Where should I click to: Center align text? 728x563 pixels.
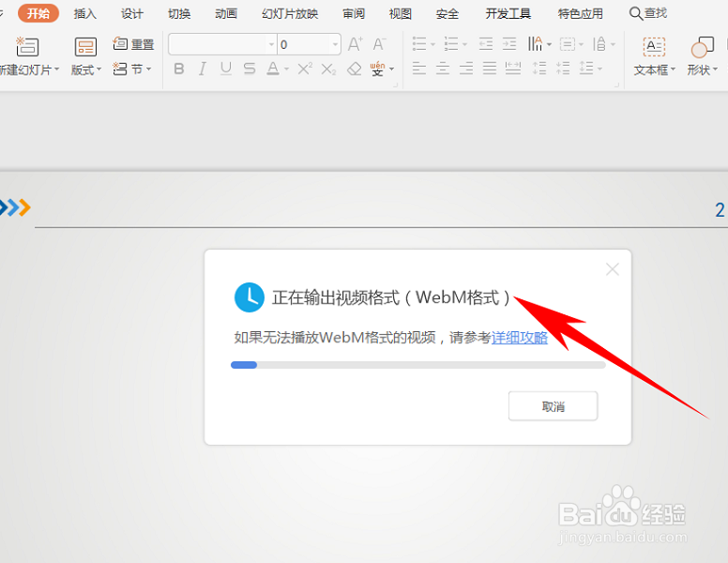tap(443, 68)
